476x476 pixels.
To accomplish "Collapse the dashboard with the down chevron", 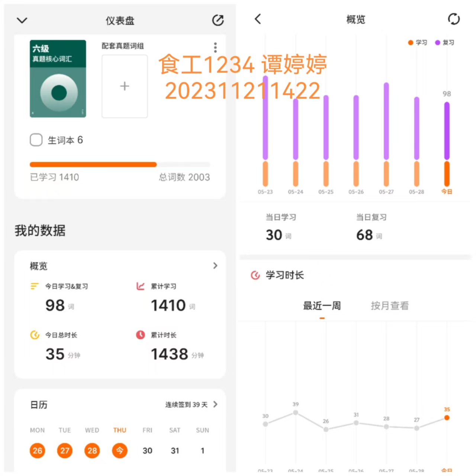I will (x=22, y=20).
